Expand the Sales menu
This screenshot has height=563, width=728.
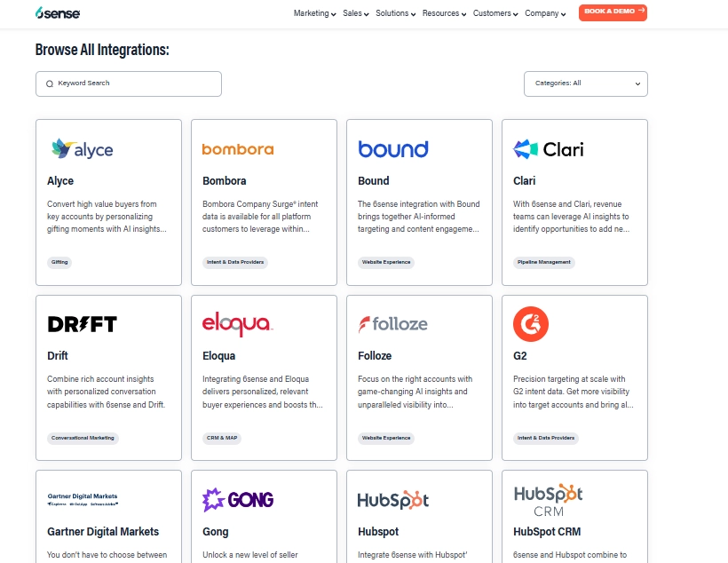coord(356,13)
